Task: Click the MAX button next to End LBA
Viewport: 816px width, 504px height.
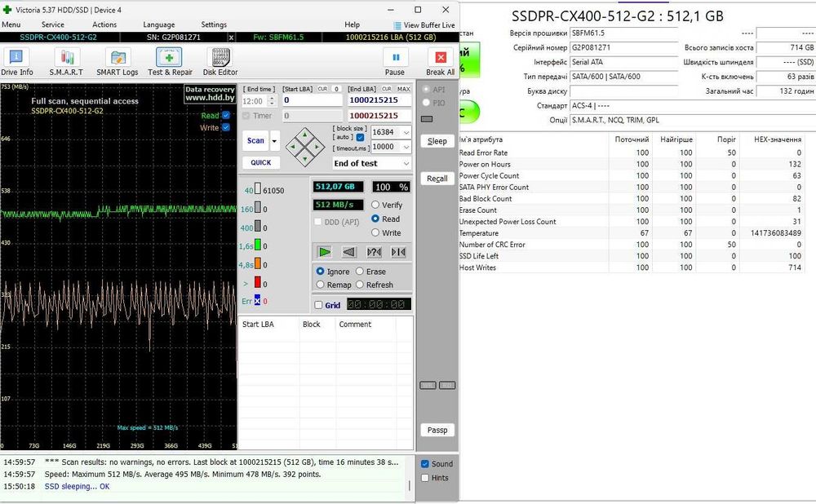Action: 404,89
